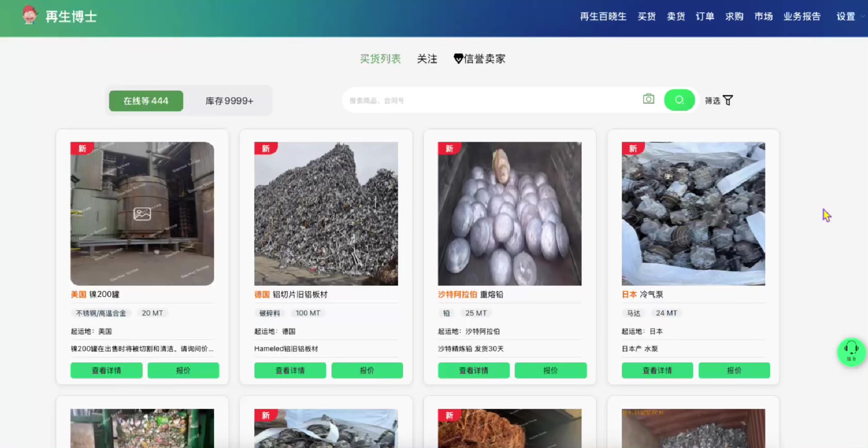
Task: Open the 镍200罐 product photo
Action: pyautogui.click(x=142, y=214)
